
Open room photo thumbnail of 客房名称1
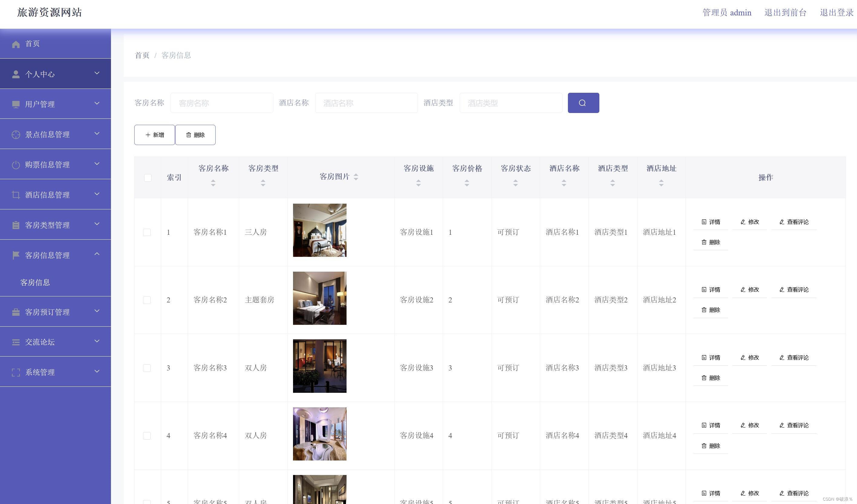pyautogui.click(x=320, y=230)
